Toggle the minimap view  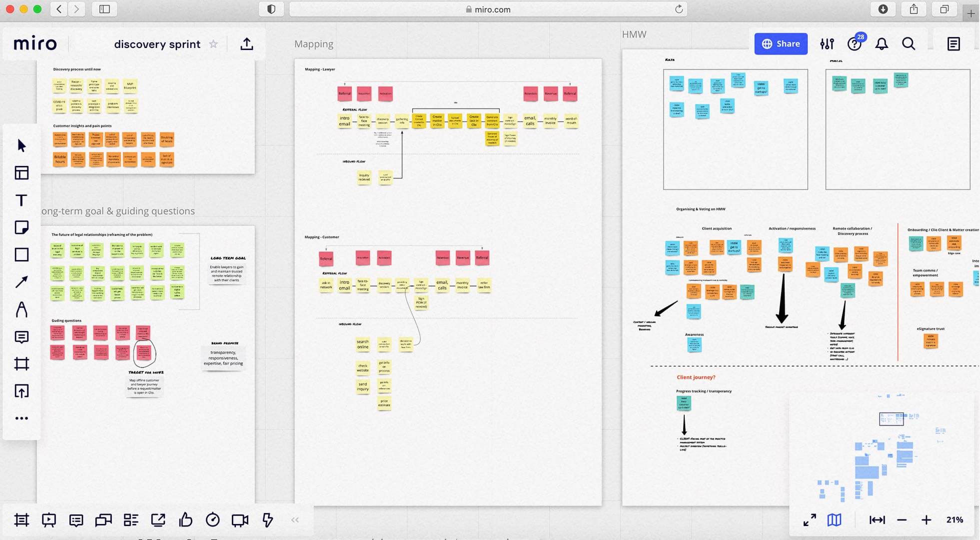[x=834, y=520]
